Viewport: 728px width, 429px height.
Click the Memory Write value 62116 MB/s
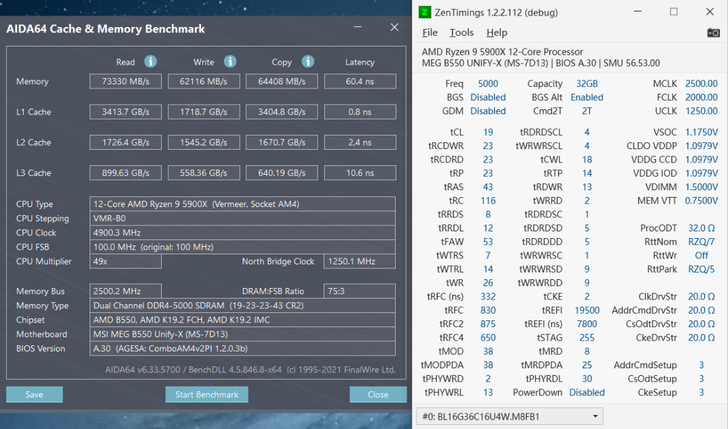tap(204, 81)
